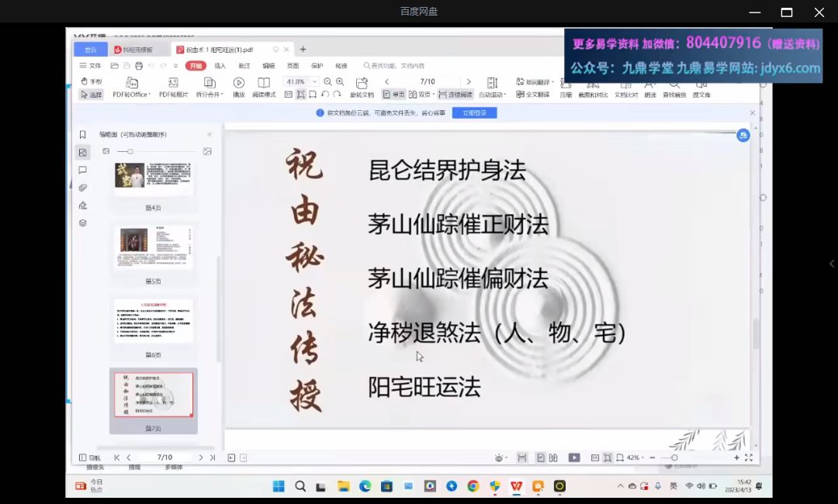The height and width of the screenshot is (504, 838).
Task: Rotate page counterclockwise in toolbar
Action: coord(325,95)
